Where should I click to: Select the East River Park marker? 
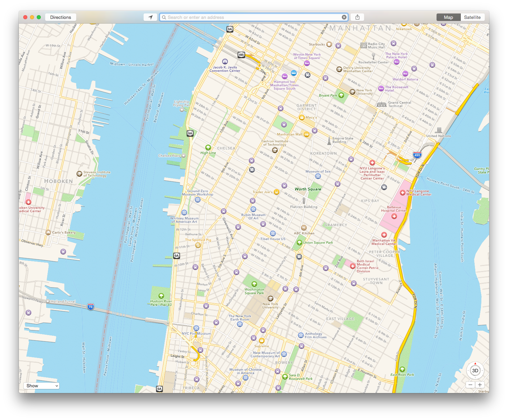(402, 369)
